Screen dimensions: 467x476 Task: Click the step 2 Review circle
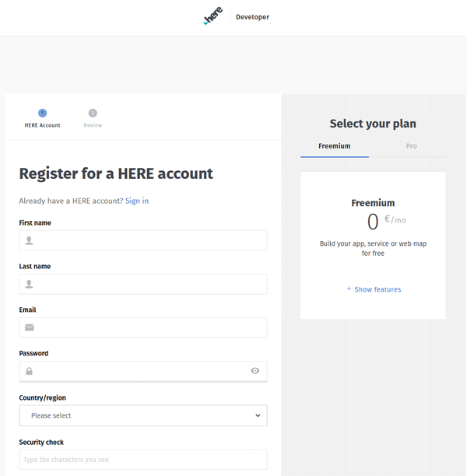coord(93,113)
